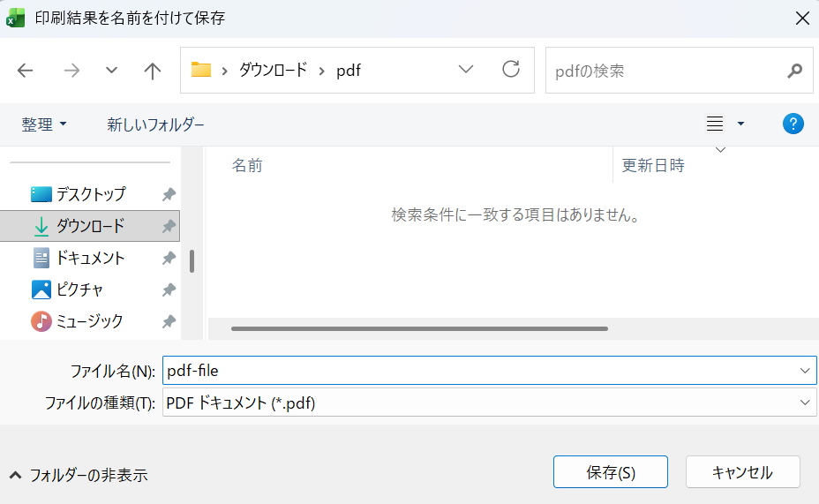Screen dimensions: 819x504
Task: Click the pin icon beside ダウンロード
Action: 169,227
